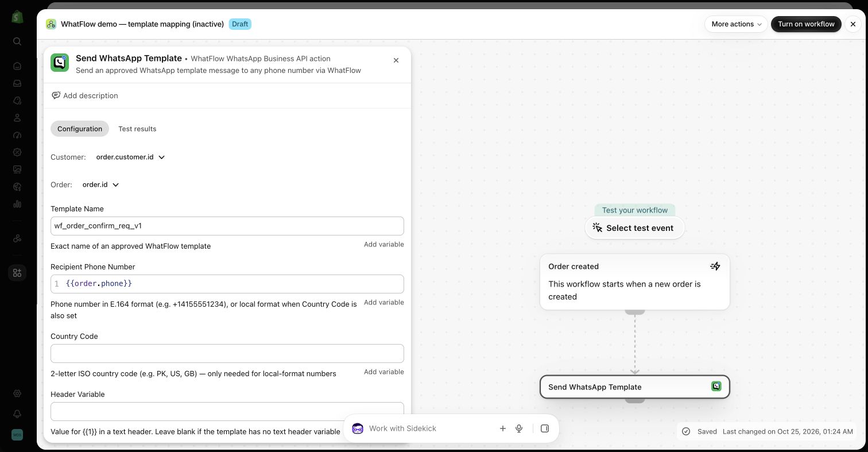Screen dimensions: 868x452
Task: Expand Customer order.customer.id dropdown
Action: [131, 157]
